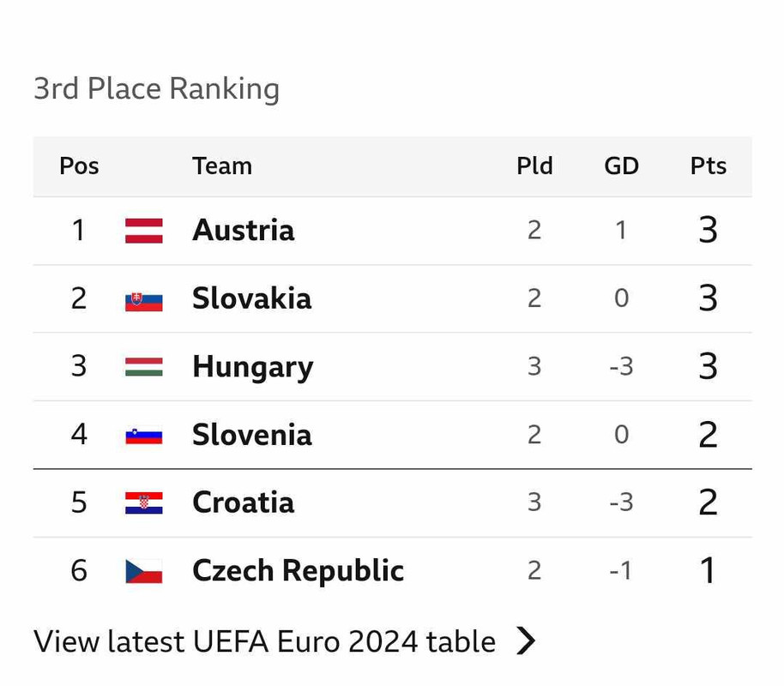784x686 pixels.
Task: Click the Pts column header
Action: [708, 165]
